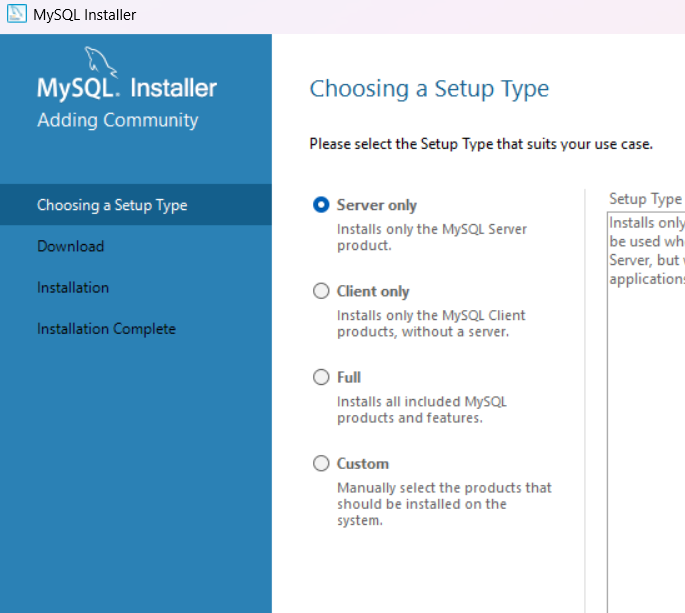This screenshot has width=685, height=613.
Task: Open the Installation step in the sidebar
Action: point(73,287)
